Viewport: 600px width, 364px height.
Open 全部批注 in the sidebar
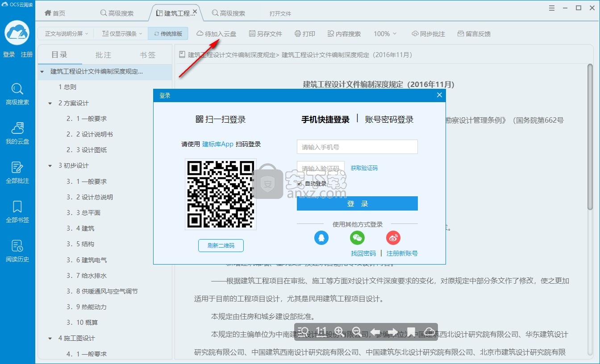(17, 172)
